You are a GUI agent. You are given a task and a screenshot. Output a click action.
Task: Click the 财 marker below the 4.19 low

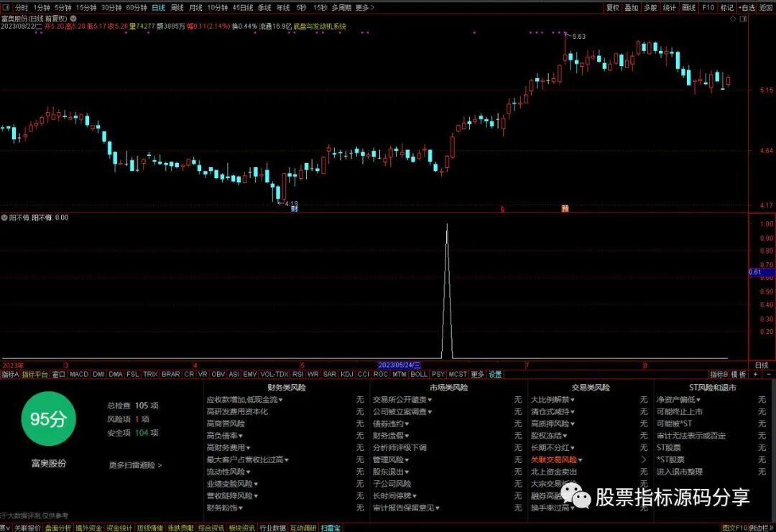295,209
